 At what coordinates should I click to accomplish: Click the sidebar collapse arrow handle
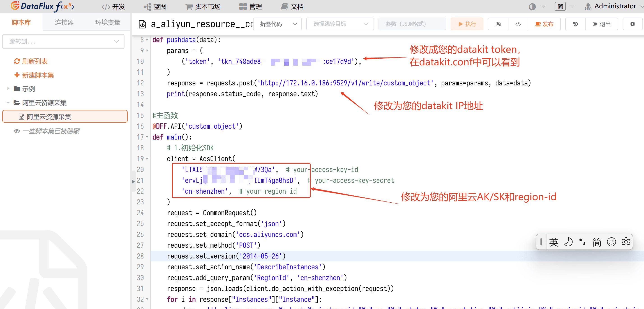pyautogui.click(x=134, y=181)
